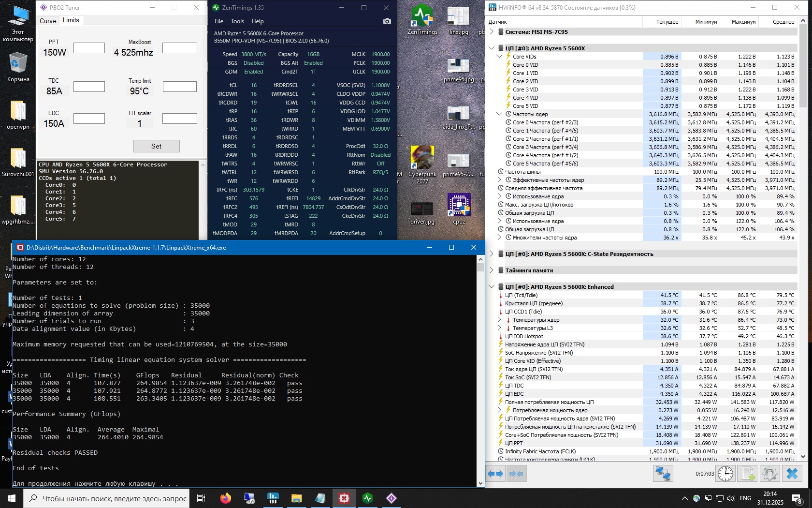Click HWiNFO expand columns blue arrows button
The width and height of the screenshot is (812, 508).
495,474
